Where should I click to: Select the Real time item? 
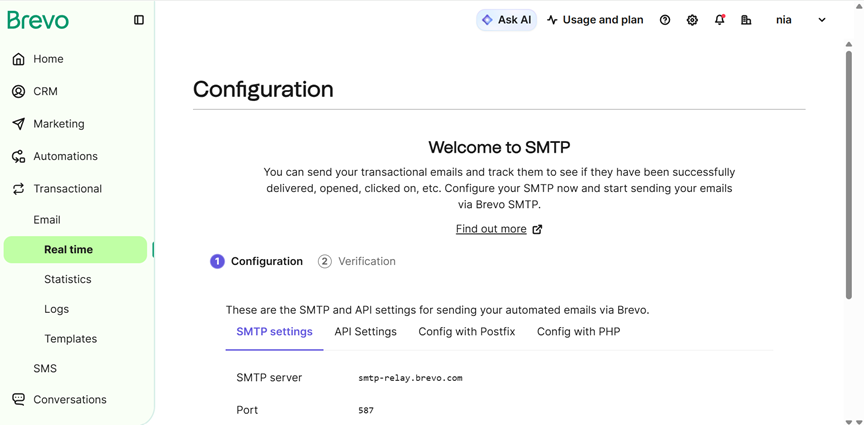[x=75, y=250]
